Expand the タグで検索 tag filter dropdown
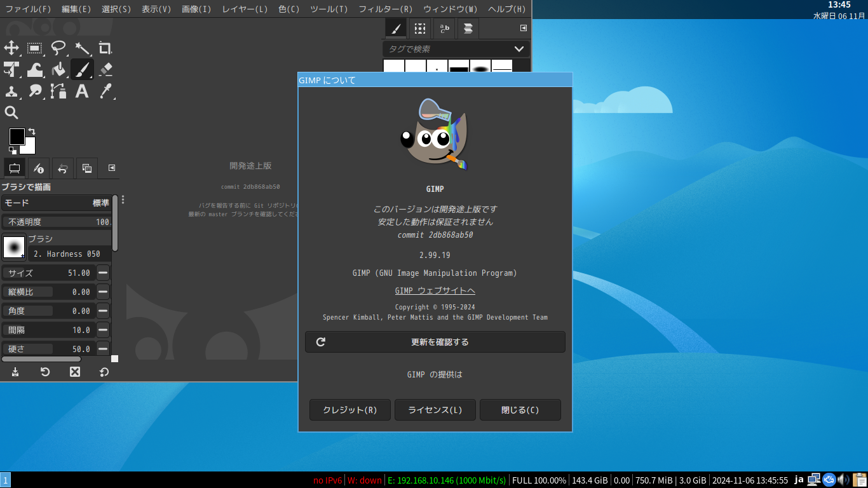Viewport: 868px width, 488px height. 519,49
